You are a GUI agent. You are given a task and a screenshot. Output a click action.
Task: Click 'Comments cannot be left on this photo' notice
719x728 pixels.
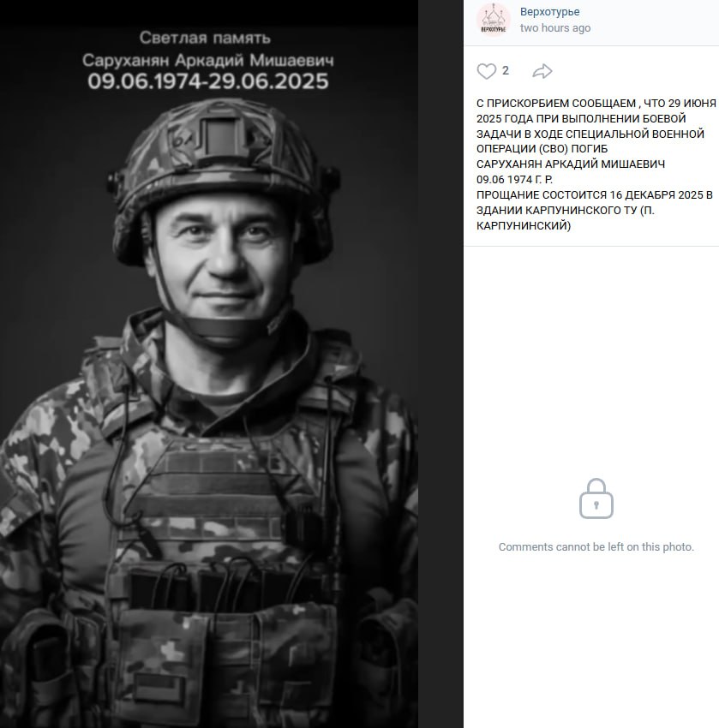pos(596,547)
